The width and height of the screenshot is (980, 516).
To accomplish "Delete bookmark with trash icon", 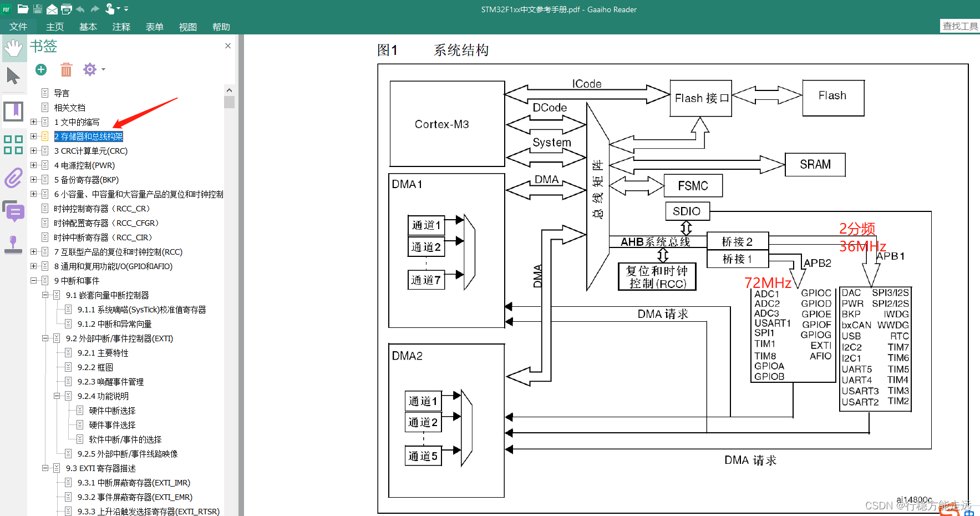I will click(x=67, y=69).
